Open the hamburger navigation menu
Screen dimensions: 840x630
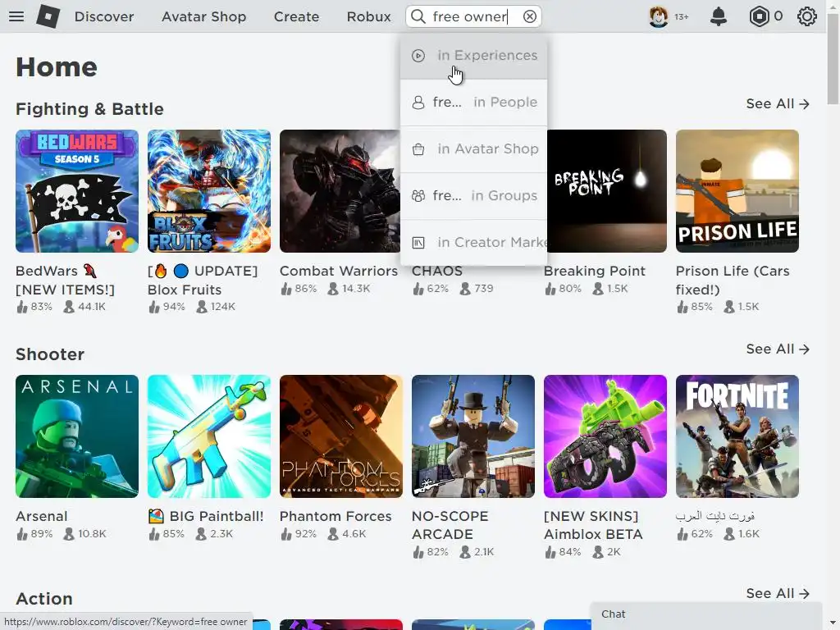point(16,16)
